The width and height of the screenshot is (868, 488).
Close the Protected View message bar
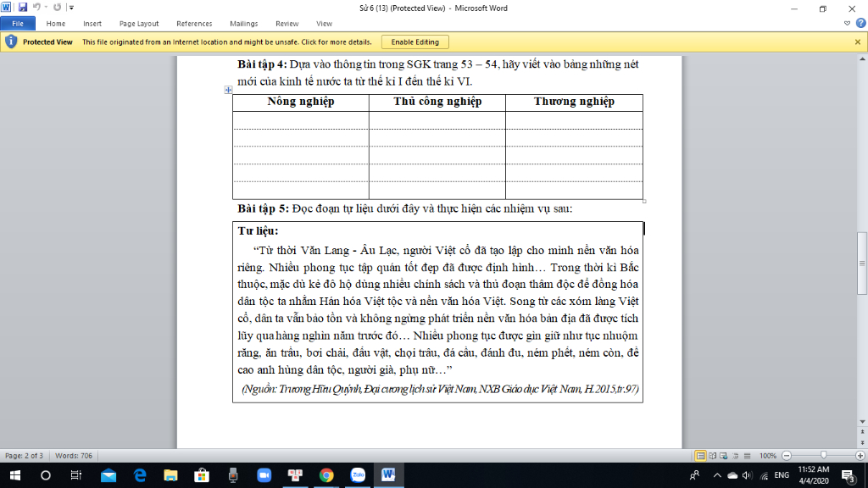coord(858,42)
